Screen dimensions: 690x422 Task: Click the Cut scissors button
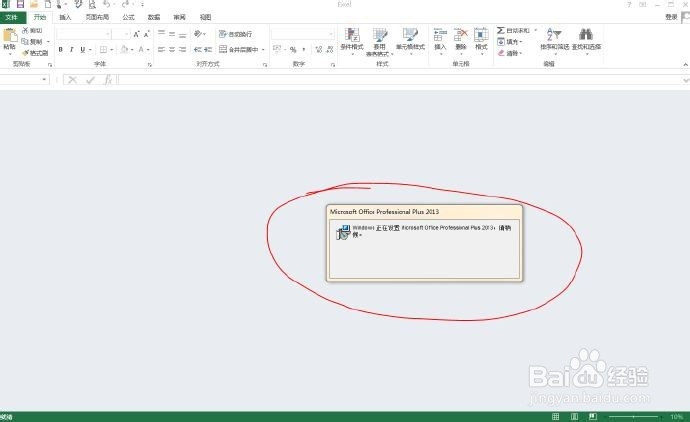point(32,30)
